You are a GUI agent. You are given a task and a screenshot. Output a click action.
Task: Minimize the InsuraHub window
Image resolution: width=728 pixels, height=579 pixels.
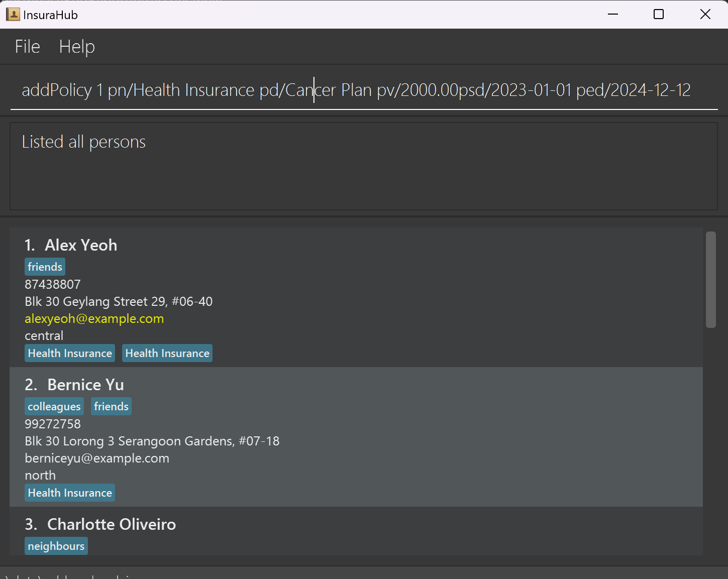pos(613,15)
